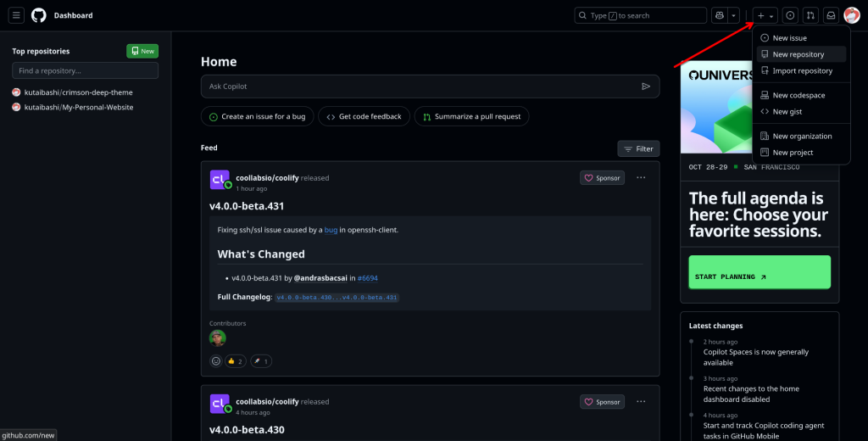The image size is (868, 441).
Task: Open the hamburger navigation menu
Action: pos(16,15)
